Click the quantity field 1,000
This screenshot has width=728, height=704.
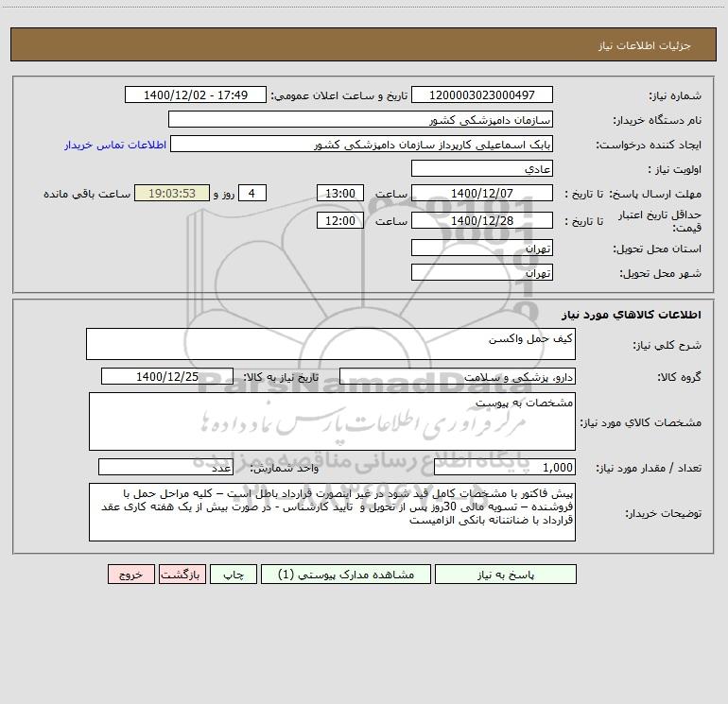click(505, 468)
